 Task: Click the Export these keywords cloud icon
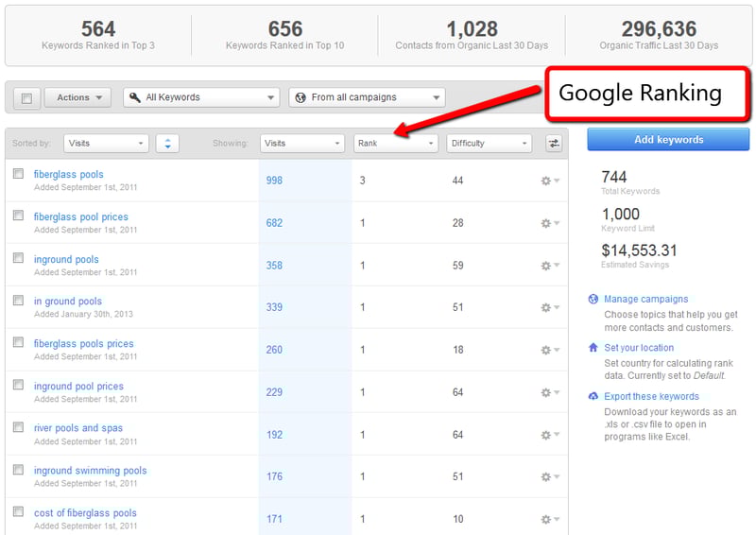click(593, 397)
